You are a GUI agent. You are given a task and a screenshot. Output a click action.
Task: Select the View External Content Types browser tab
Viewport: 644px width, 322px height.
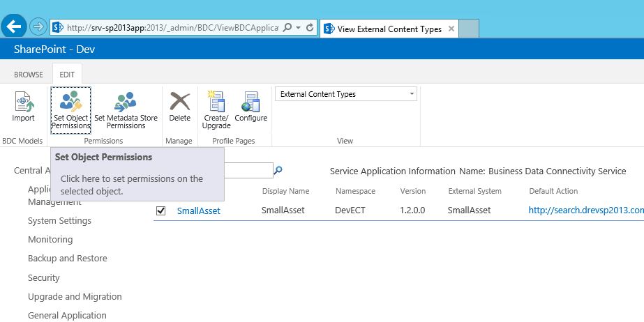pos(389,29)
